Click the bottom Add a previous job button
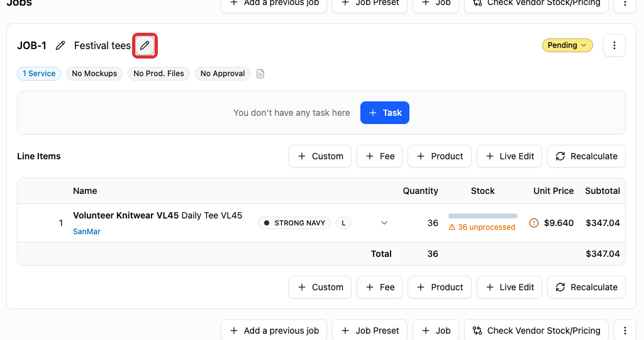This screenshot has height=340, width=644. (x=274, y=331)
